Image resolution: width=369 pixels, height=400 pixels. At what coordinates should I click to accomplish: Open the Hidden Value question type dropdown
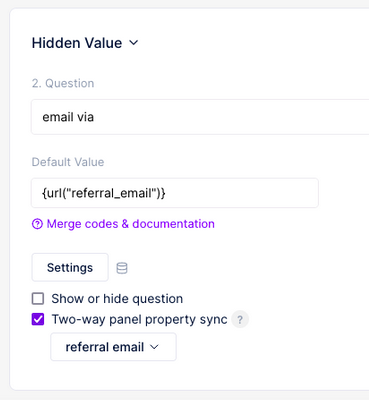pos(85,43)
